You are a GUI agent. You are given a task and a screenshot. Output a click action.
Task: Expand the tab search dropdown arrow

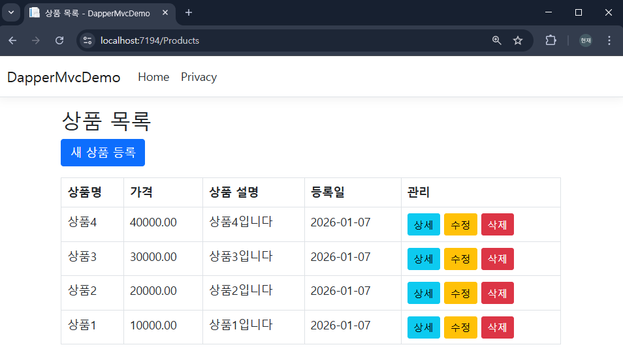(x=11, y=12)
